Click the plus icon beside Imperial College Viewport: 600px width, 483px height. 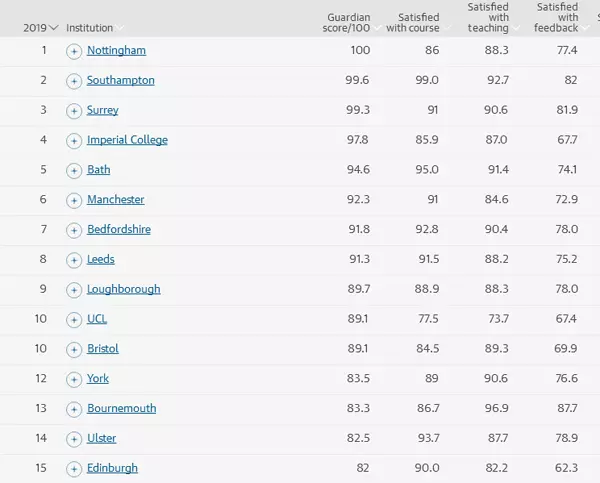(74, 141)
